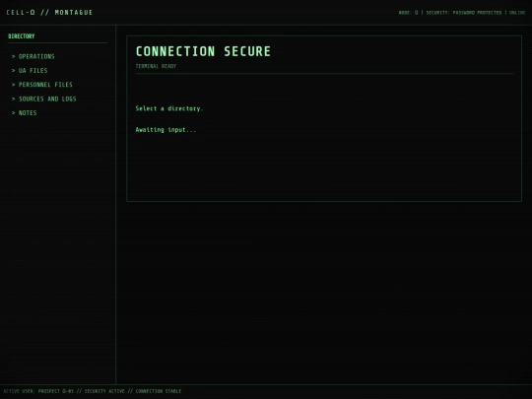Open the UA FILES directory
Screen dimensions: 532x399
click(30, 71)
